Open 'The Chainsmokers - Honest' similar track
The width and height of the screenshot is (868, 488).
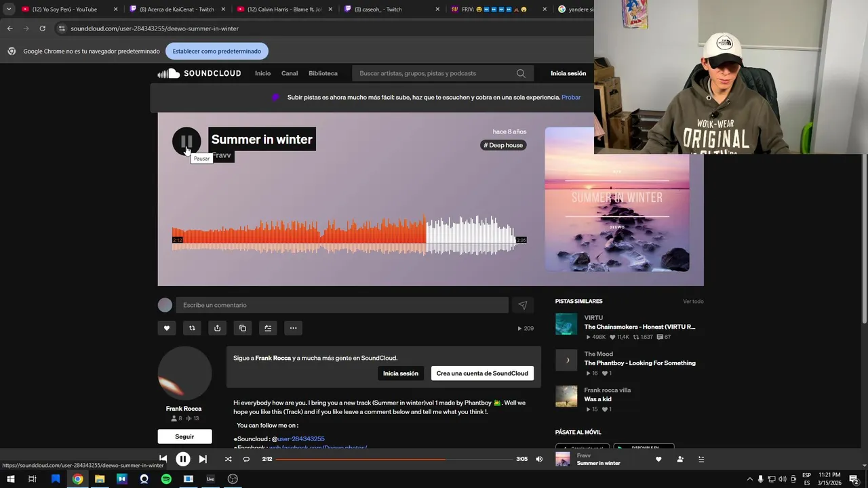[639, 327]
